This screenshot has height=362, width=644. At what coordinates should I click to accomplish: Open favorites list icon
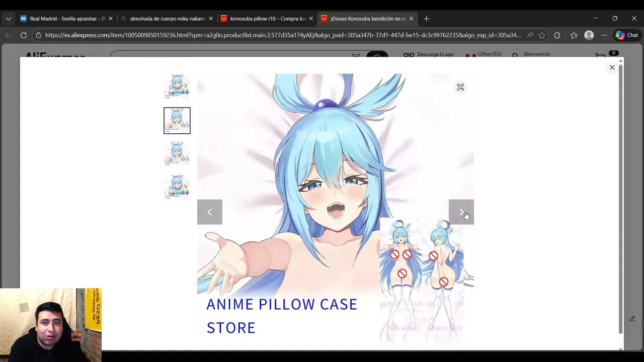pyautogui.click(x=574, y=35)
